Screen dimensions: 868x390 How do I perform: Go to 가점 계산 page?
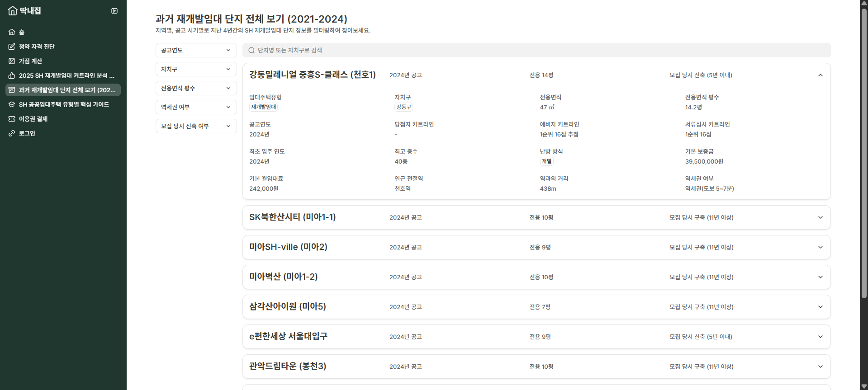point(63,61)
